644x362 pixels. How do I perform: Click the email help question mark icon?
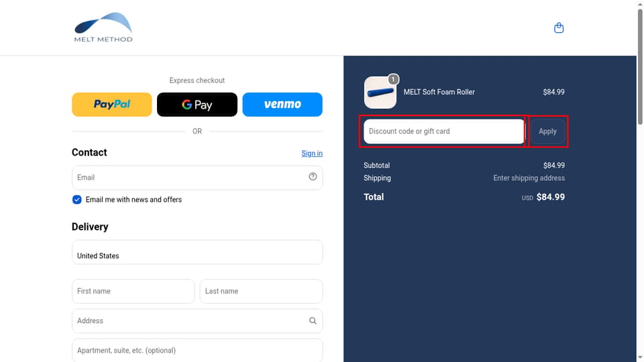313,176
